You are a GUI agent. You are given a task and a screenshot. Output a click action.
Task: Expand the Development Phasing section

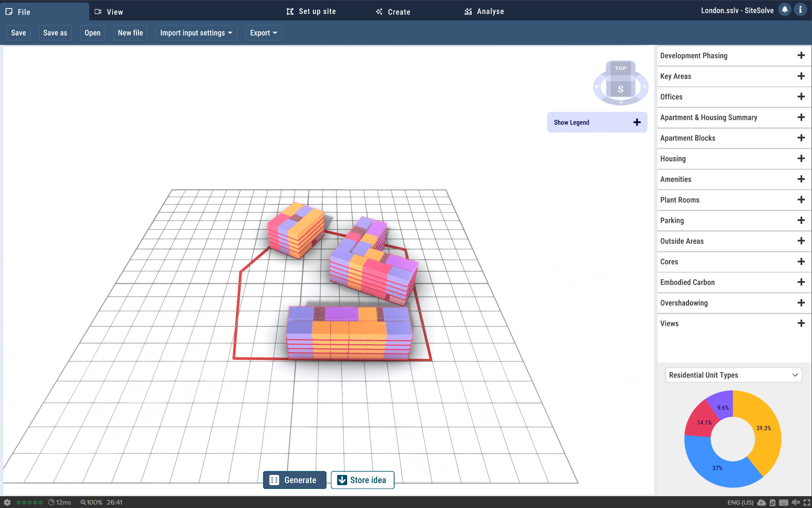pos(801,55)
